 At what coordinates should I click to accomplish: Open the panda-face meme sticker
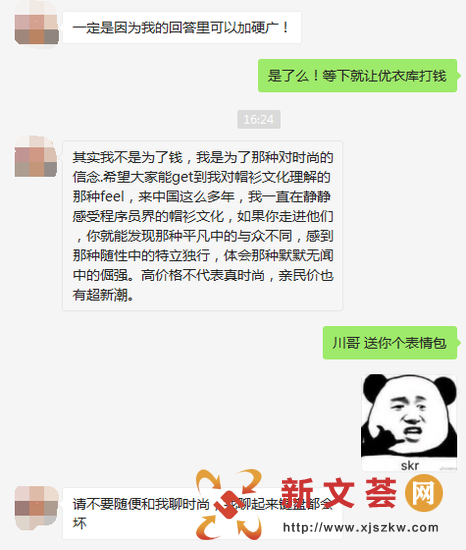coord(409,423)
